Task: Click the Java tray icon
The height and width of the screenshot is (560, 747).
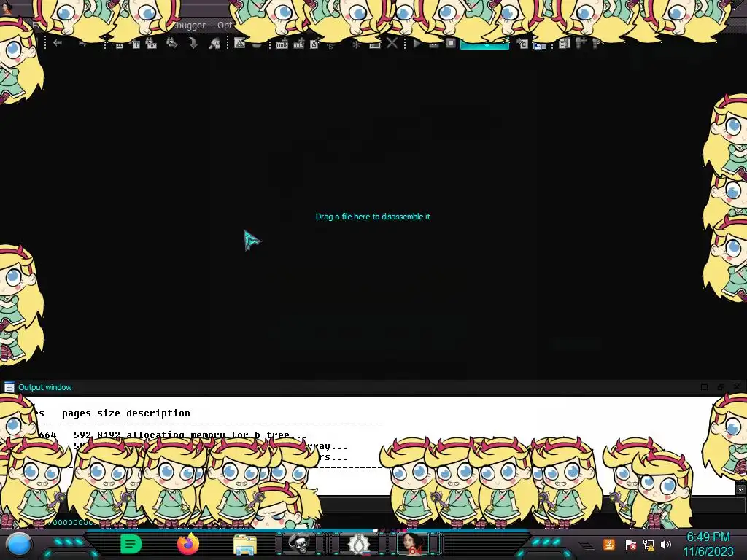Action: [x=609, y=544]
